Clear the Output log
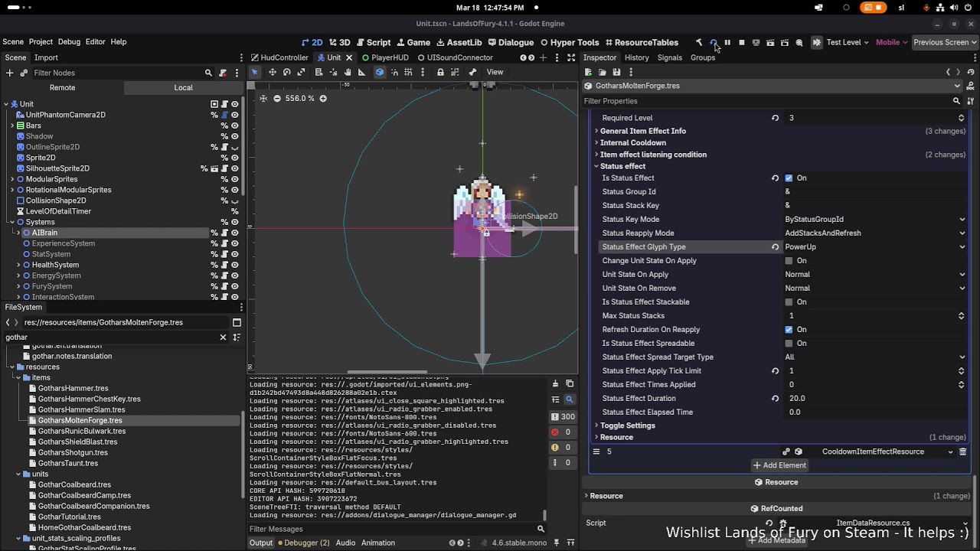The height and width of the screenshot is (551, 980). pyautogui.click(x=556, y=383)
